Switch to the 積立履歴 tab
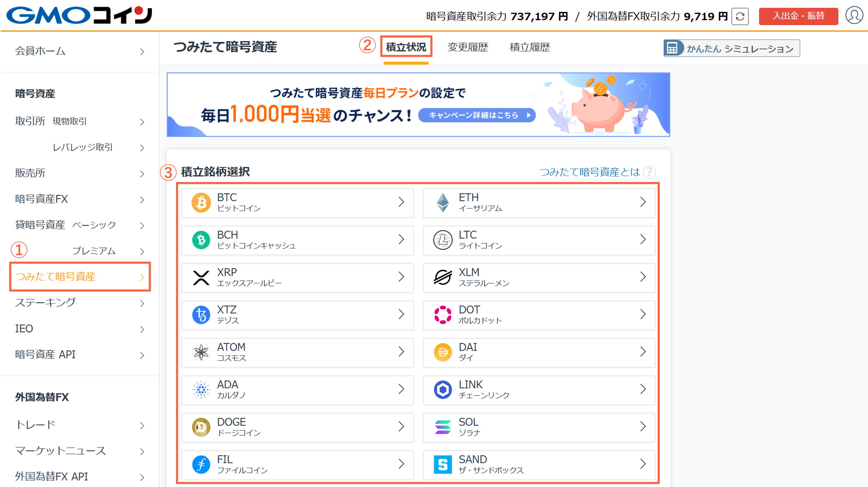Screen dimensions: 868x487 pos(530,47)
